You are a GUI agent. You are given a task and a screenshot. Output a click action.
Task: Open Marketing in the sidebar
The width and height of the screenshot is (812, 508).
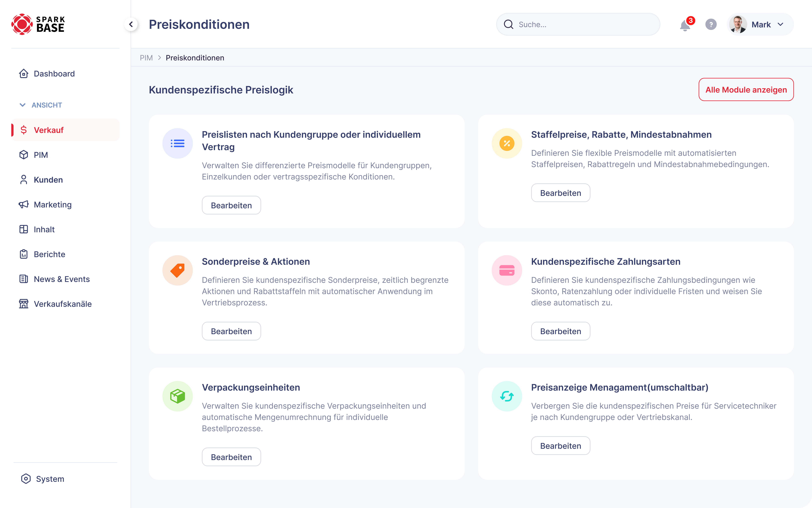point(65,204)
